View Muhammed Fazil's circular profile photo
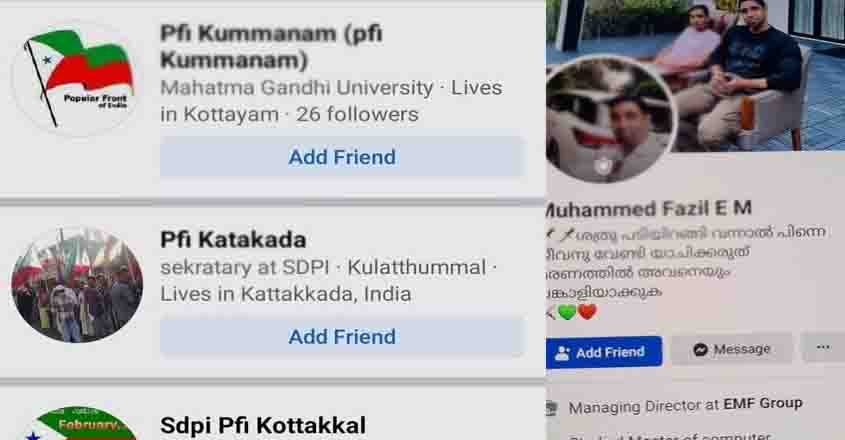Viewport: 845px width, 440px height. pos(608,119)
